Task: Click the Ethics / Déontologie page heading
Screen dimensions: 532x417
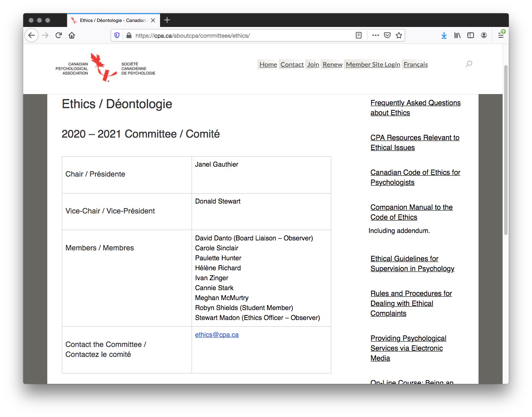Action: pyautogui.click(x=117, y=104)
